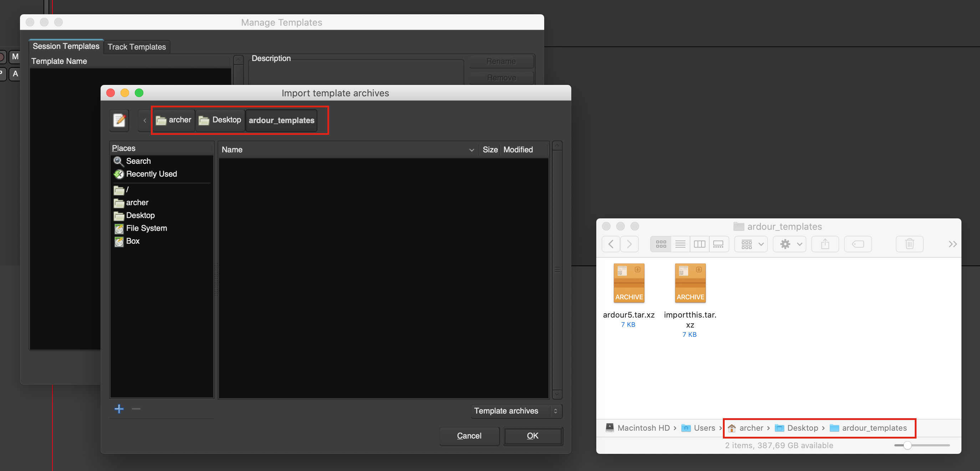Click the Finder share icon
Image resolution: width=980 pixels, height=471 pixels.
click(825, 244)
